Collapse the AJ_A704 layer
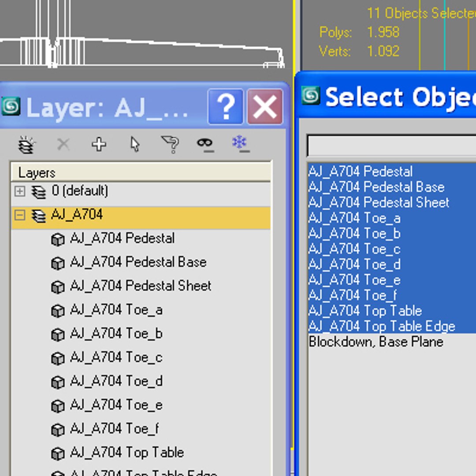The width and height of the screenshot is (476, 476). coord(20,215)
